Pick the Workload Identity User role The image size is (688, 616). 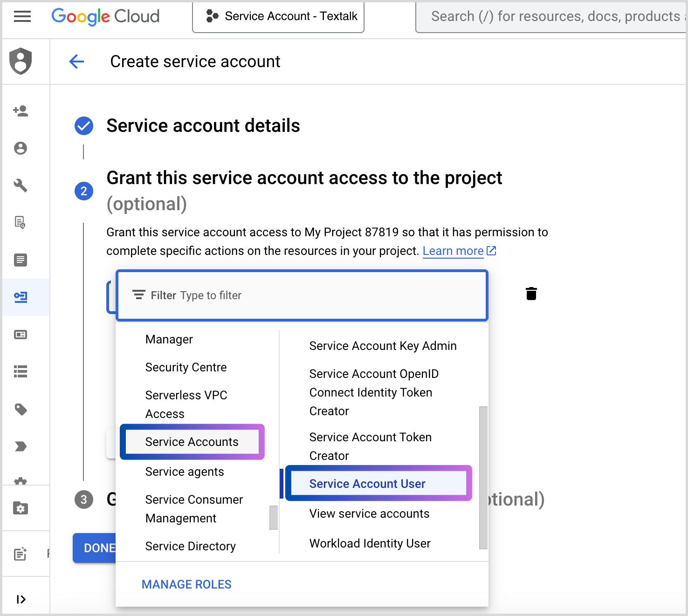click(370, 543)
